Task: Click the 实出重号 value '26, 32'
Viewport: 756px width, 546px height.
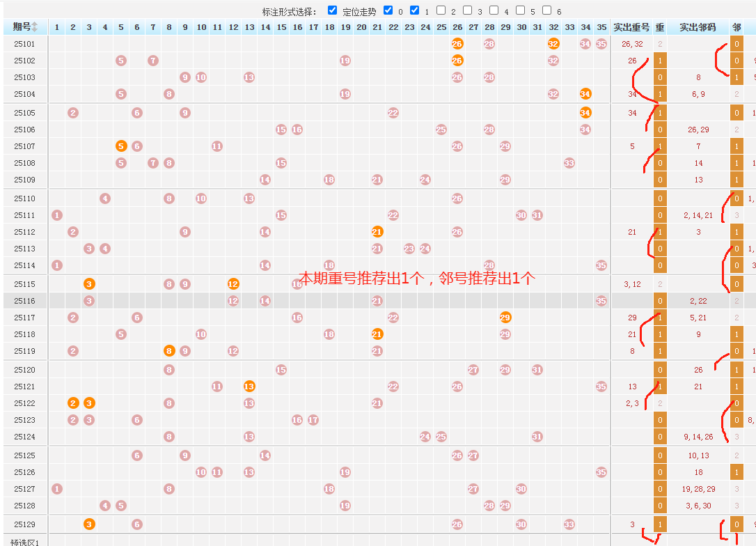Action: click(632, 44)
